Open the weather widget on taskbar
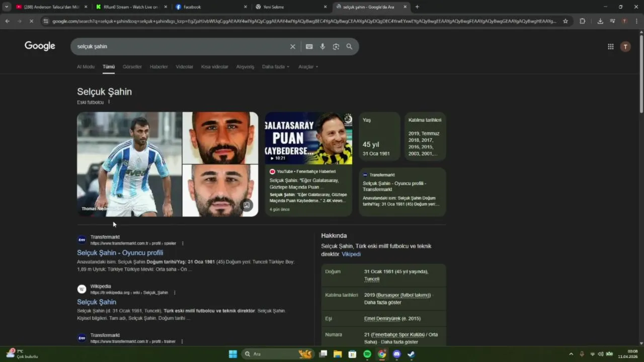 pos(22,354)
